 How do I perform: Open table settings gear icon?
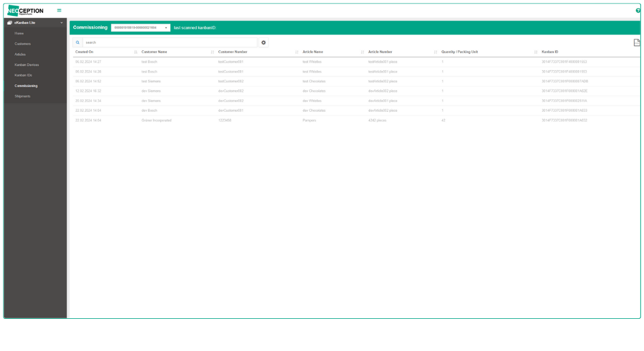coord(263,42)
